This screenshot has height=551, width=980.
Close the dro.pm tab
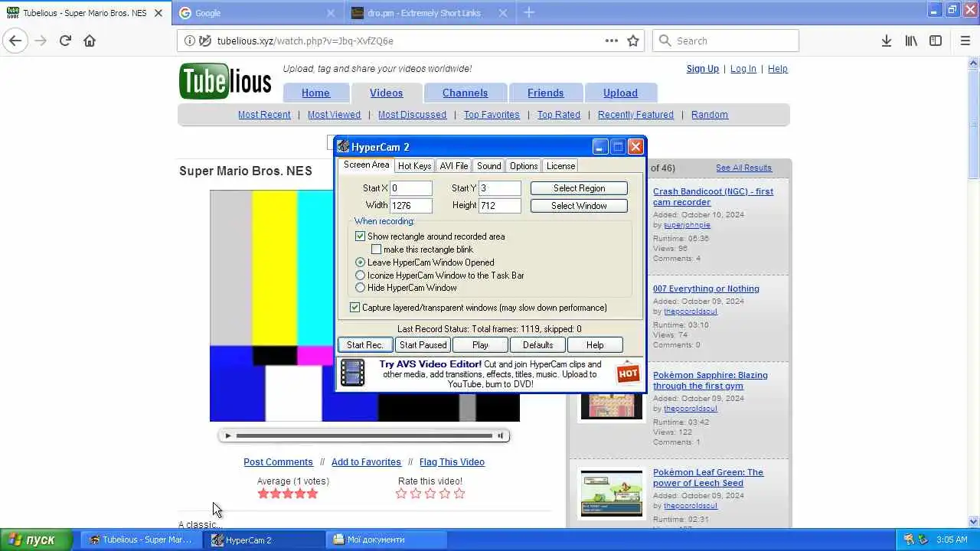point(503,13)
